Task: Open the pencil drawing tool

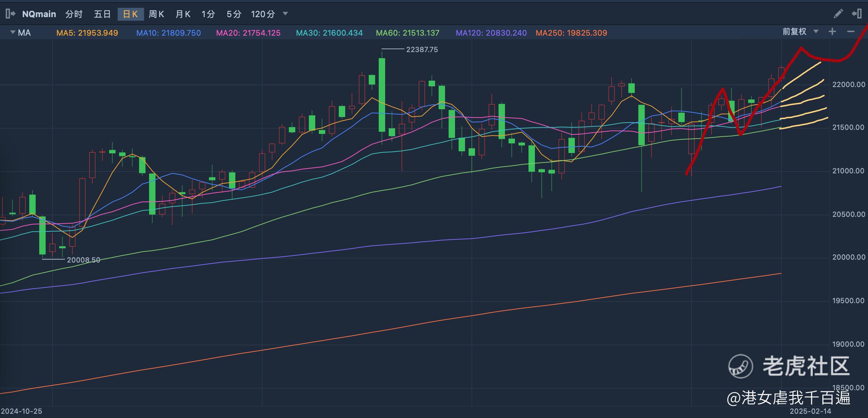Action: tap(838, 14)
